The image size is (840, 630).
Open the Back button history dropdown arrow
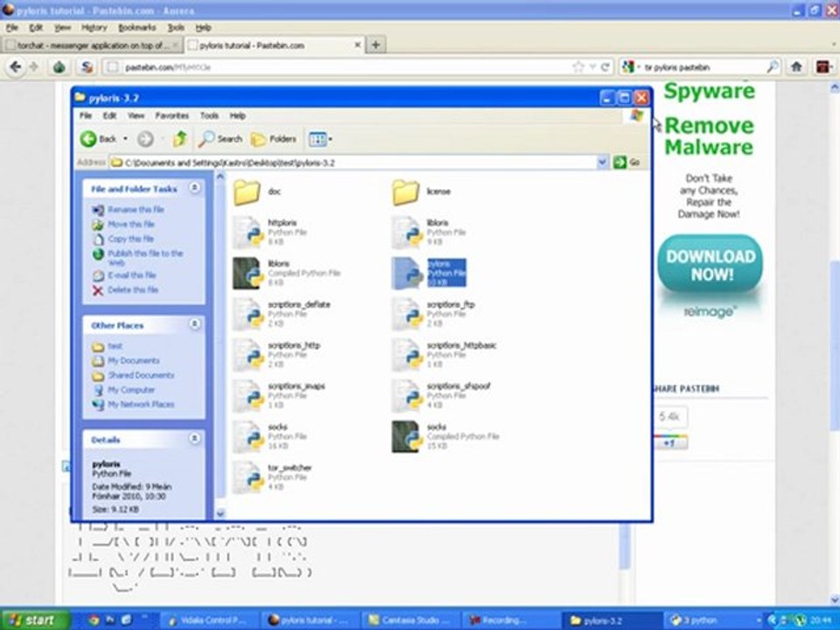click(x=125, y=139)
